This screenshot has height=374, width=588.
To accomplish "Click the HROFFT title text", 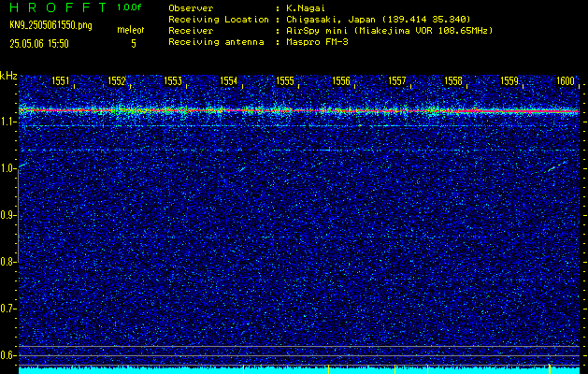I will point(58,7).
